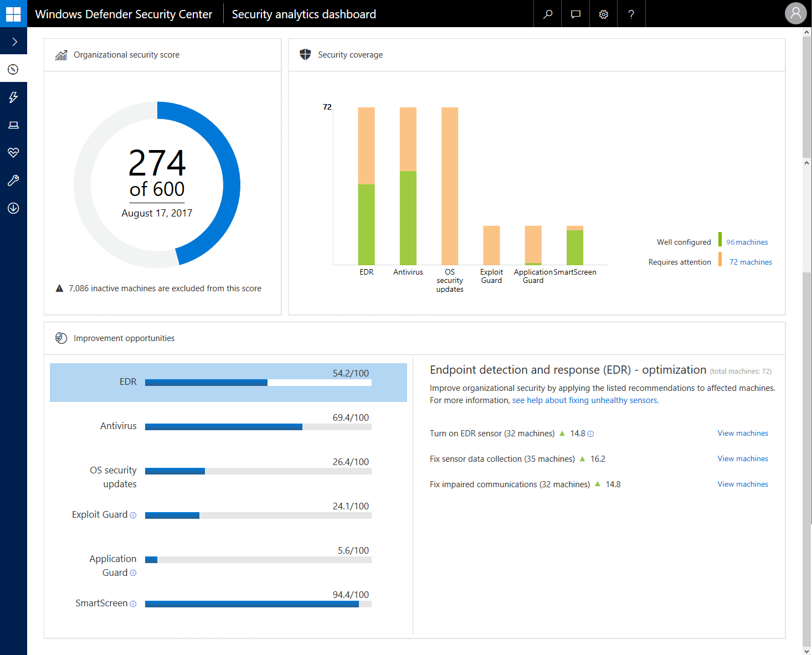The image size is (812, 655).
Task: Click the info icon next to Exploit Guard
Action: coord(133,515)
